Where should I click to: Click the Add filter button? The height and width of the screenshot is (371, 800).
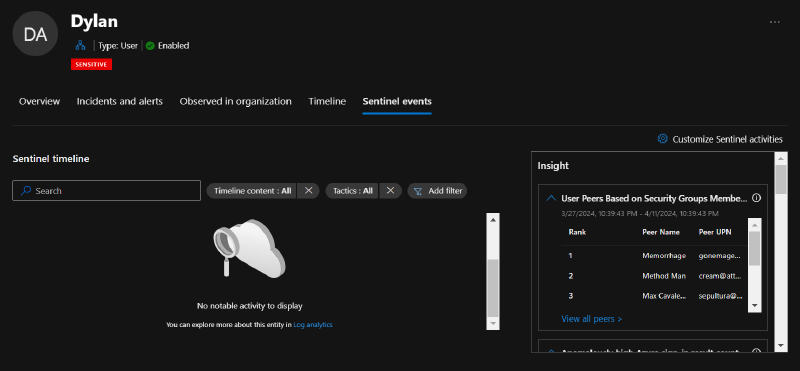[x=437, y=191]
